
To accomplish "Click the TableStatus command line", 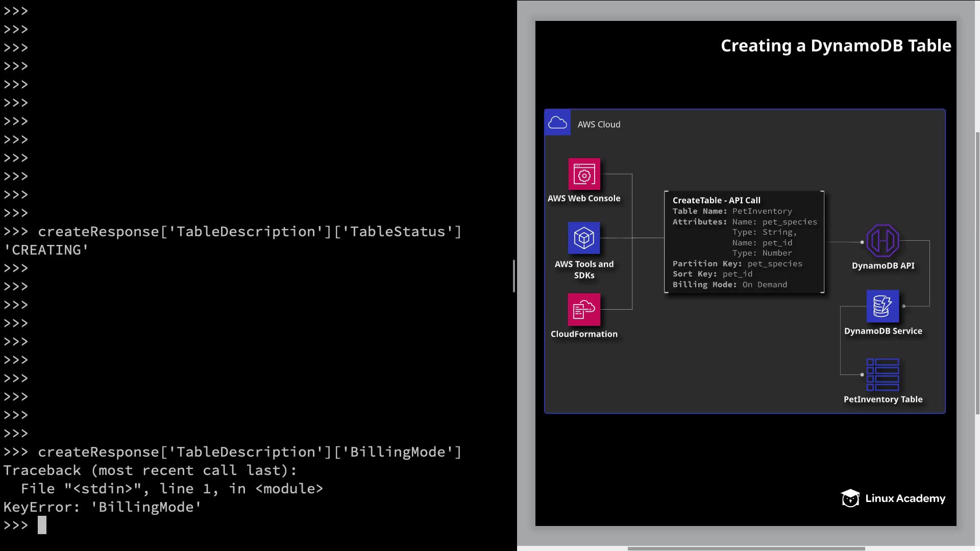I will [x=249, y=232].
